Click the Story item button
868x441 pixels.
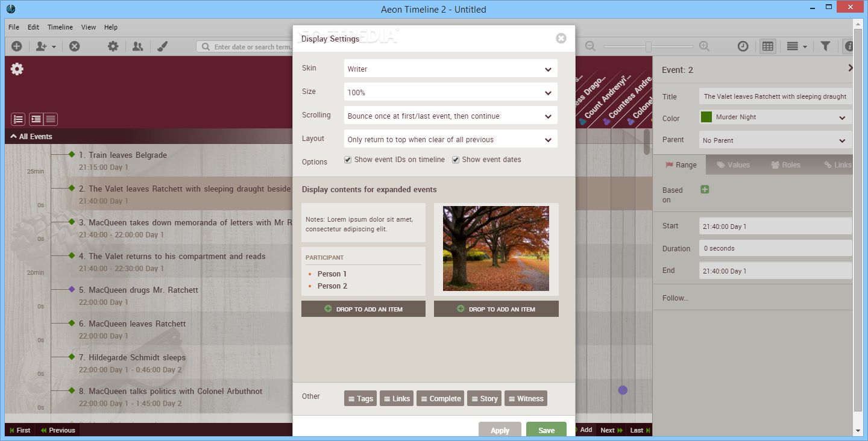[484, 398]
